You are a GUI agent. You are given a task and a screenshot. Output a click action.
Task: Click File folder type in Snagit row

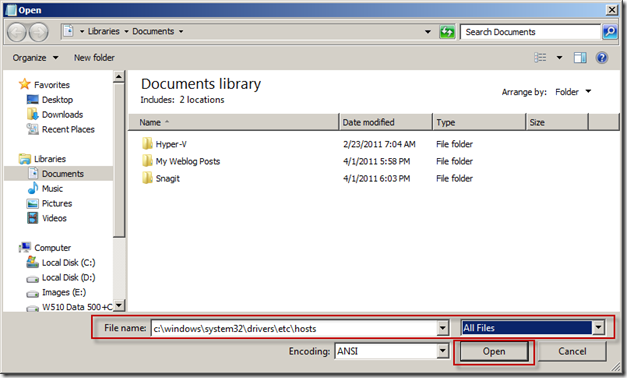click(x=454, y=178)
